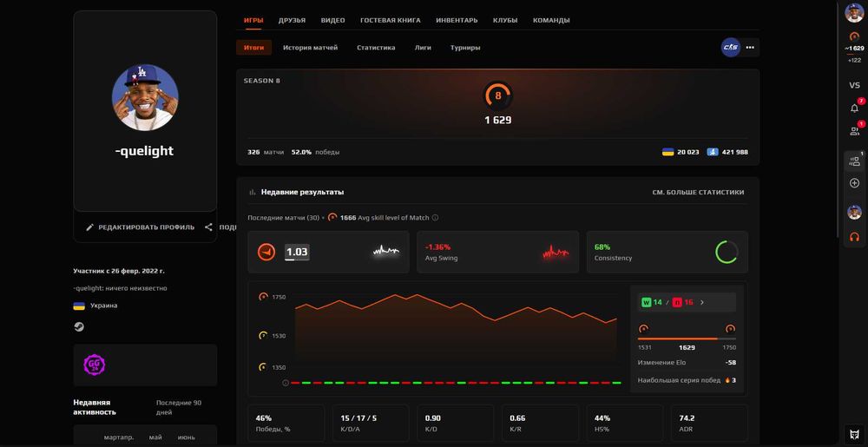Click the 326 матчи counter

point(265,152)
